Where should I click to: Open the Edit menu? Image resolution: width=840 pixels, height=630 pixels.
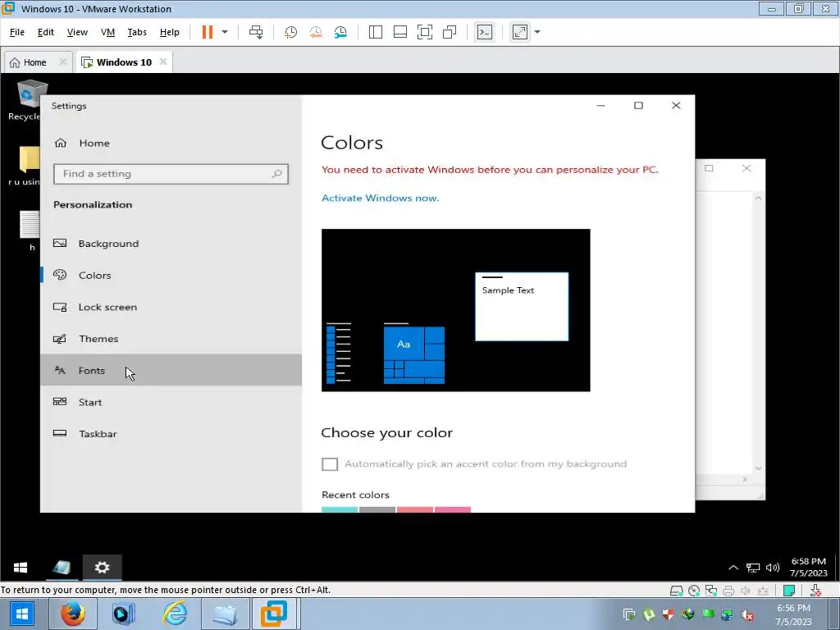pyautogui.click(x=46, y=32)
